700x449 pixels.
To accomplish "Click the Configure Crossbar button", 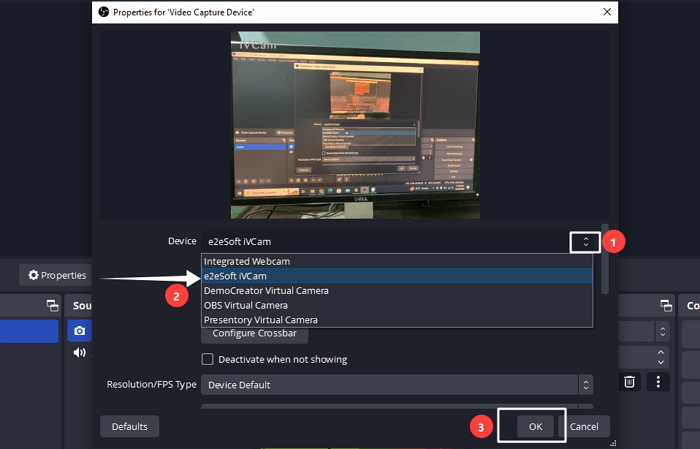I will [x=254, y=334].
